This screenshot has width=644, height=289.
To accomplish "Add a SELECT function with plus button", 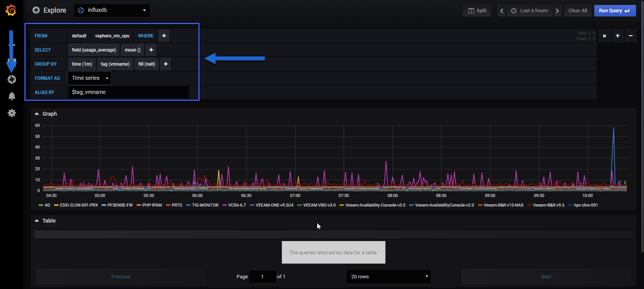I will click(151, 50).
